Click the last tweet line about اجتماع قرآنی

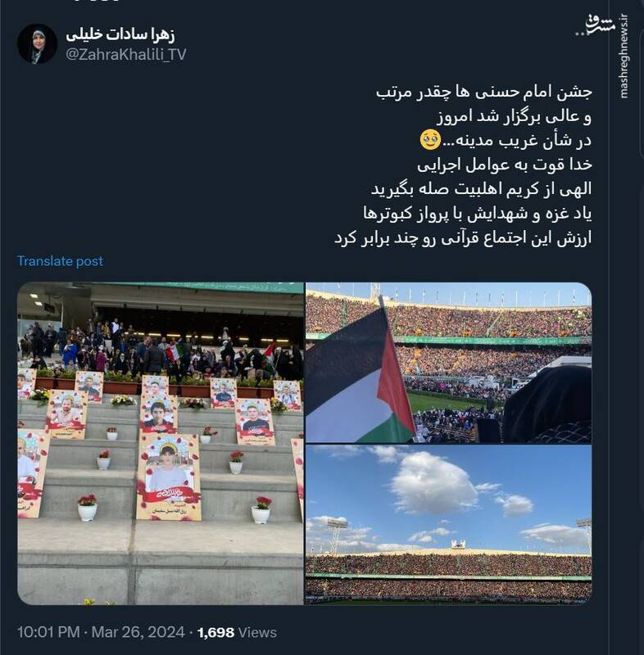click(x=463, y=238)
